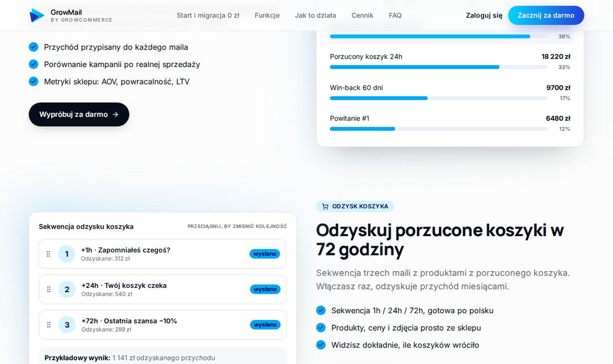The image size is (613, 364).
Task: Select the Win-back 60 dni label
Action: [356, 88]
